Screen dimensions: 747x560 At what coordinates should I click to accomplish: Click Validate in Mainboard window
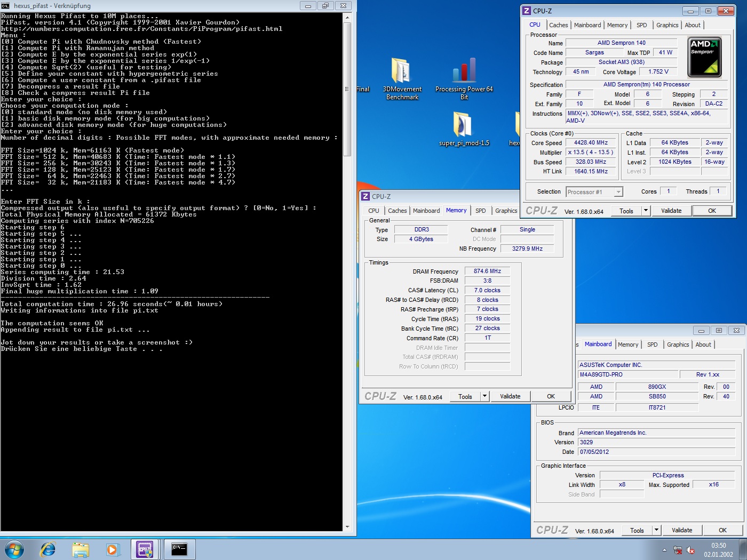(682, 530)
